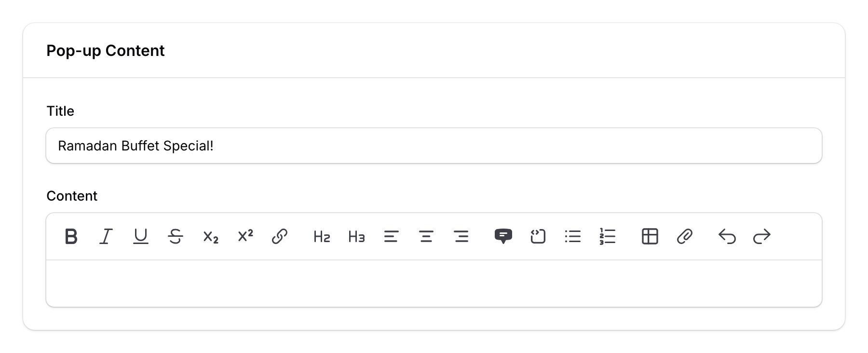Select the superscript formatting icon

pyautogui.click(x=245, y=236)
